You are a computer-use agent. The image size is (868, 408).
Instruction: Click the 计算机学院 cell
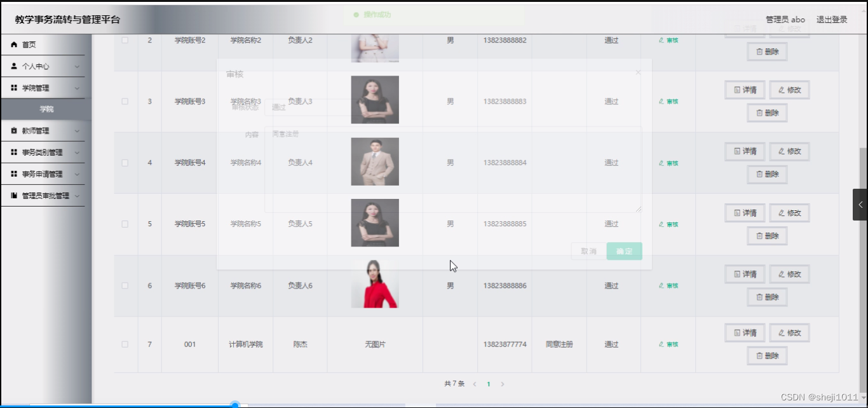pos(245,344)
